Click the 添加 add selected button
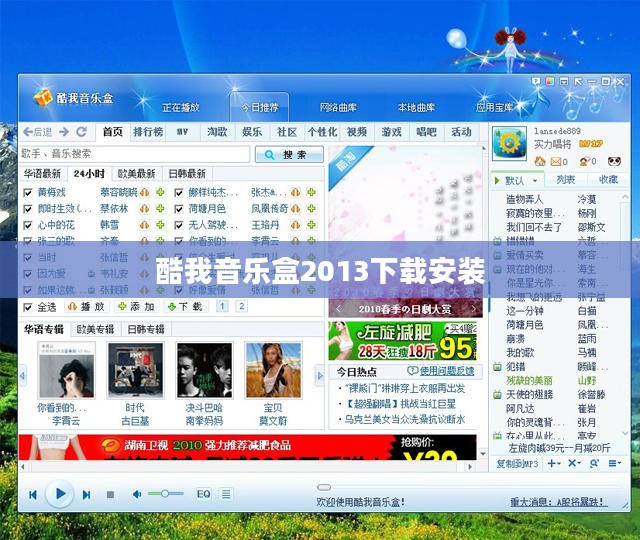640x540 pixels. pos(136,307)
